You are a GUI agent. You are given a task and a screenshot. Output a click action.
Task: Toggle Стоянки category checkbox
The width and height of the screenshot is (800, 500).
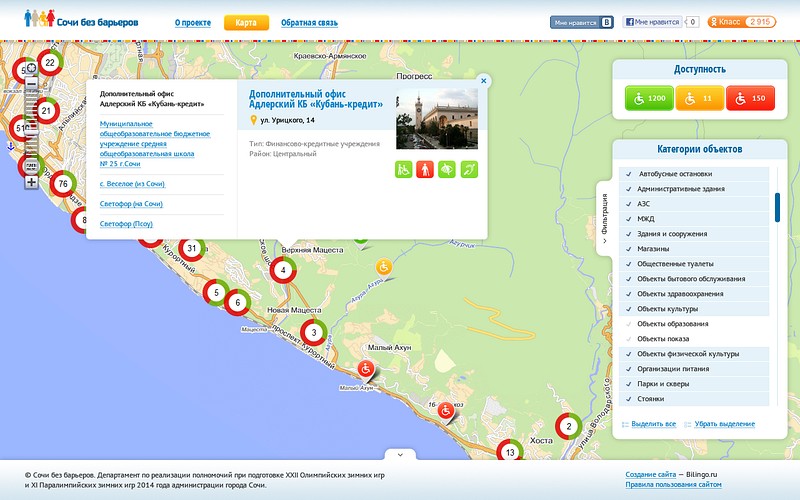[694, 399]
